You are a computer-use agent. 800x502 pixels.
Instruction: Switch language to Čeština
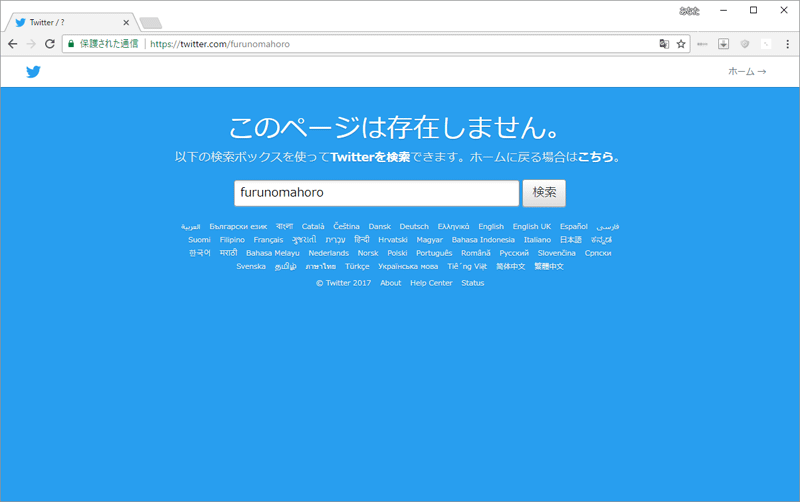(346, 227)
